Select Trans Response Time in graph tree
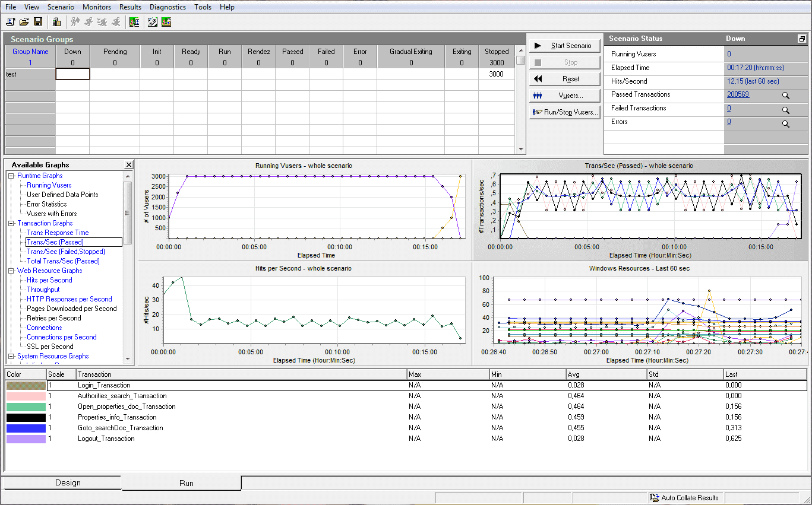The image size is (812, 505). click(58, 233)
